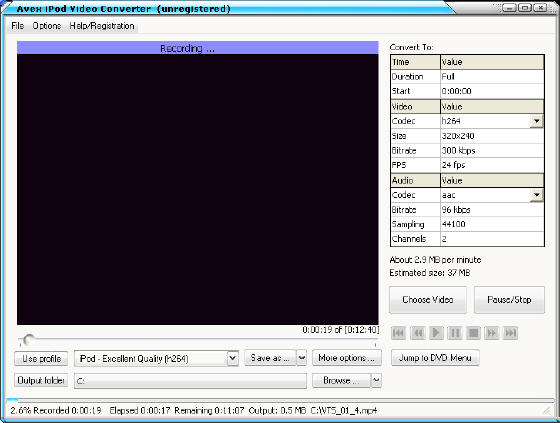This screenshot has width=560, height=423.
Task: Open the Browse dropdown arrow
Action: [x=376, y=380]
